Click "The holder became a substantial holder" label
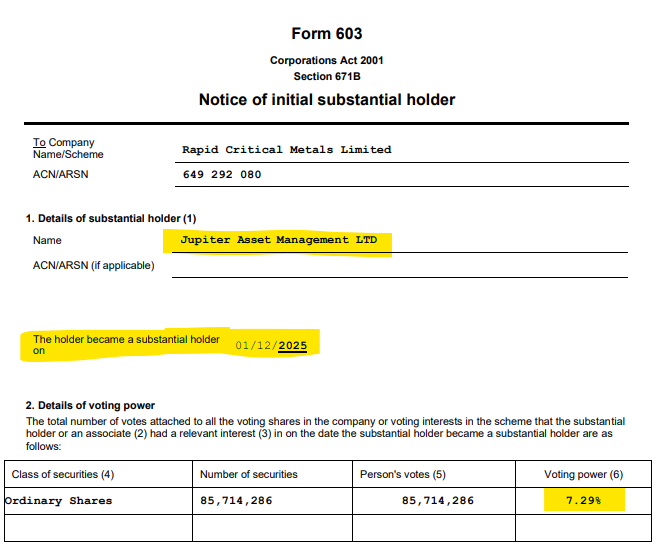 click(x=126, y=340)
